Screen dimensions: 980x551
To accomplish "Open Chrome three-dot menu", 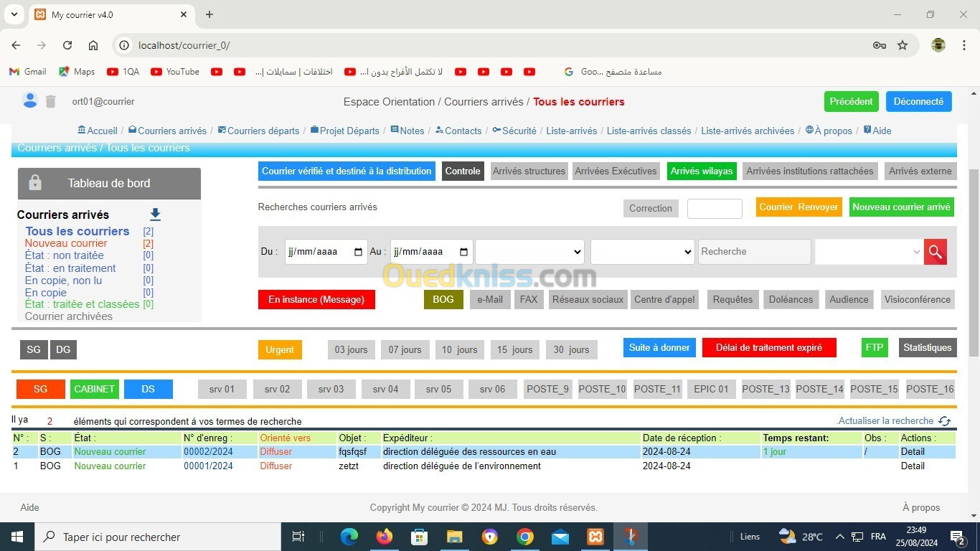I will [964, 45].
